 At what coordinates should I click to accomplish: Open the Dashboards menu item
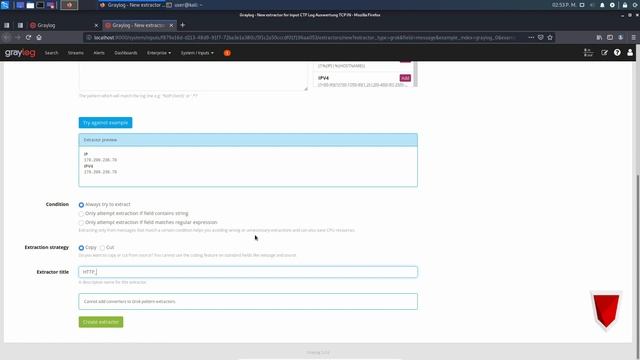126,53
